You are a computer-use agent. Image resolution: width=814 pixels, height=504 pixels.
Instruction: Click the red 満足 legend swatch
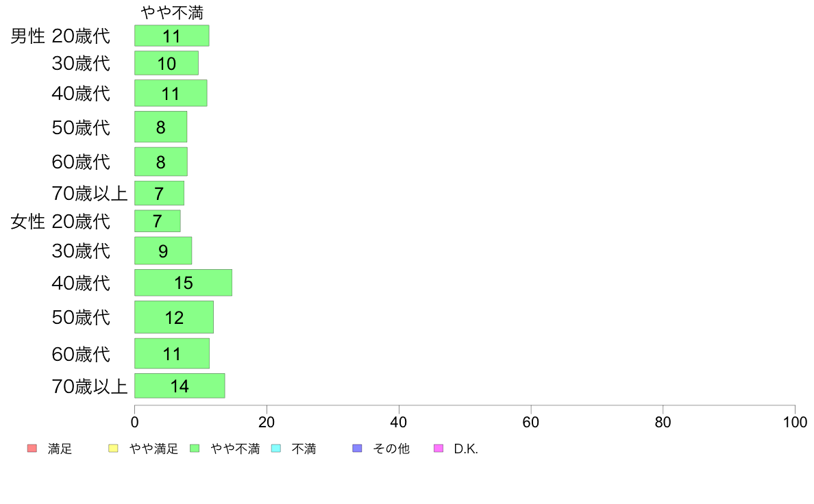[x=32, y=449]
